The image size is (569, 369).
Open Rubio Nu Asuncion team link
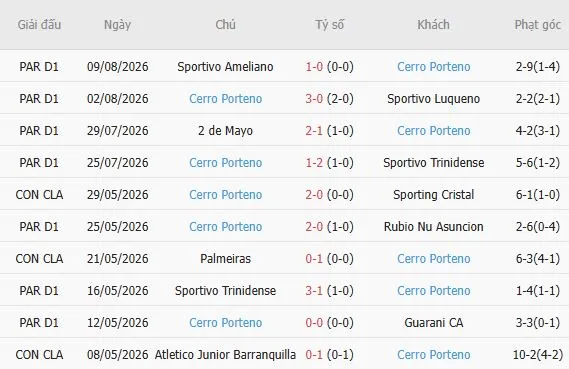click(x=434, y=227)
